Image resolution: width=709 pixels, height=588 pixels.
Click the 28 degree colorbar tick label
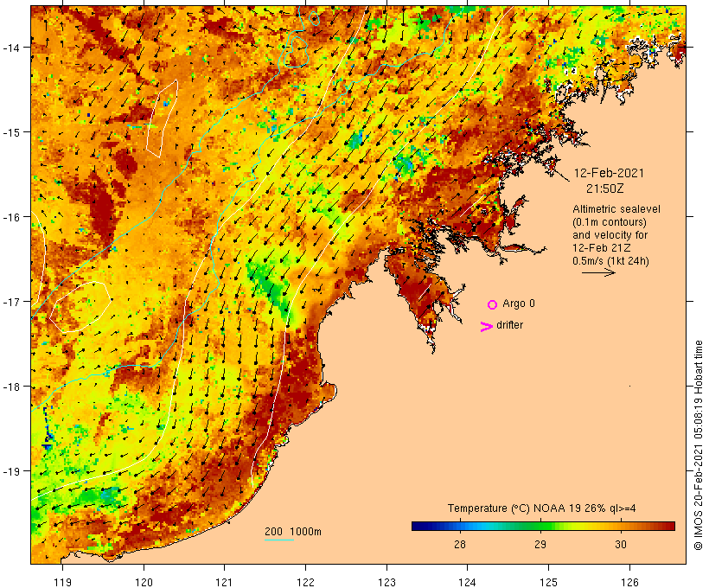460,544
